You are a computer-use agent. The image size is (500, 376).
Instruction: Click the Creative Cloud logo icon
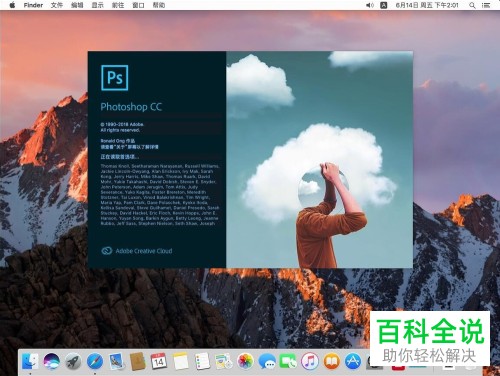tap(106, 251)
